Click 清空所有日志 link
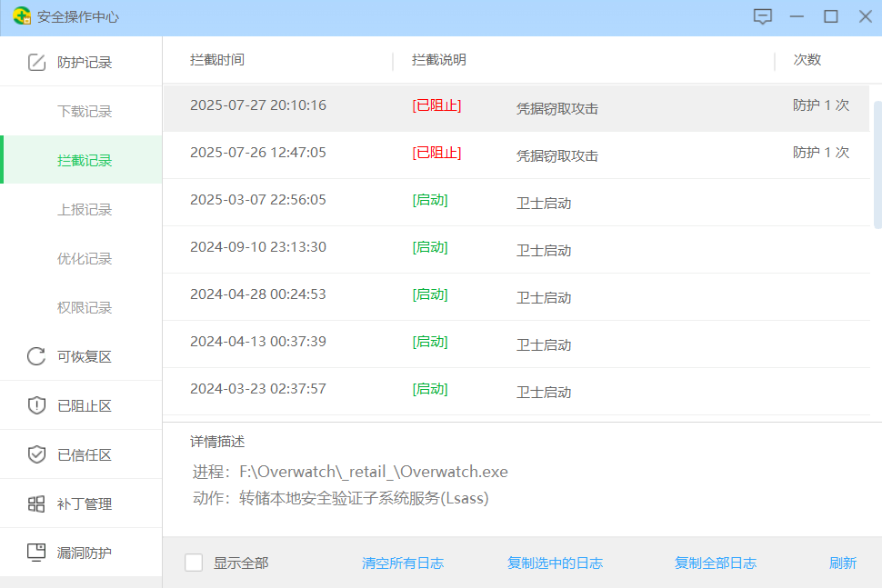Screen dimensions: 882x588 pyautogui.click(x=402, y=563)
